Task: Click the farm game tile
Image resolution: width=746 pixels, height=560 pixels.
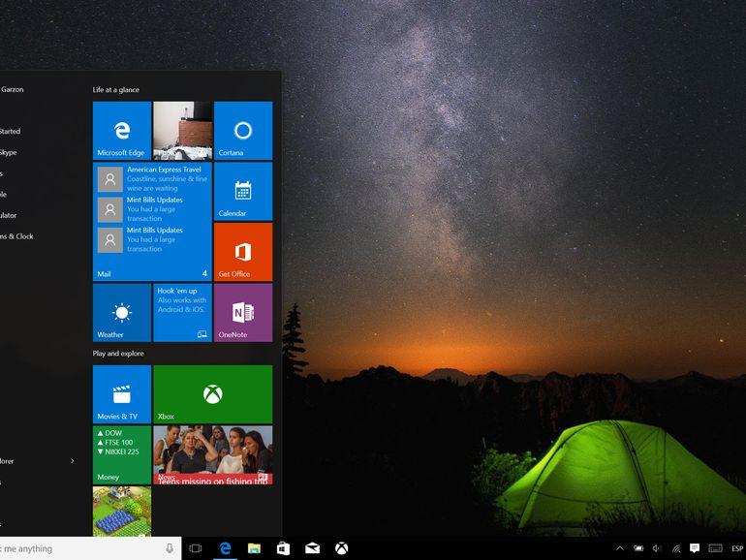Action: click(121, 512)
